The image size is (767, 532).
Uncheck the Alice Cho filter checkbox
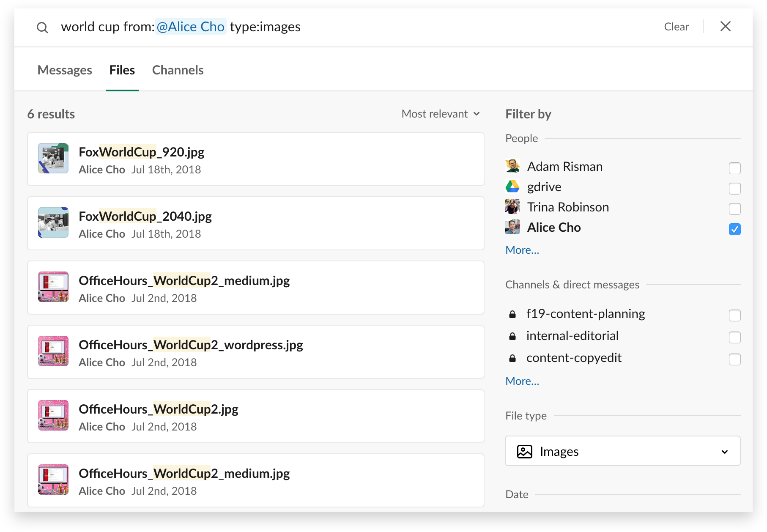tap(734, 229)
